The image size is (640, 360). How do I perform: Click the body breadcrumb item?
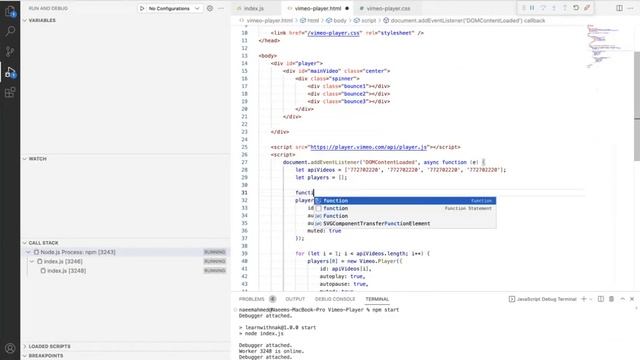[340, 20]
